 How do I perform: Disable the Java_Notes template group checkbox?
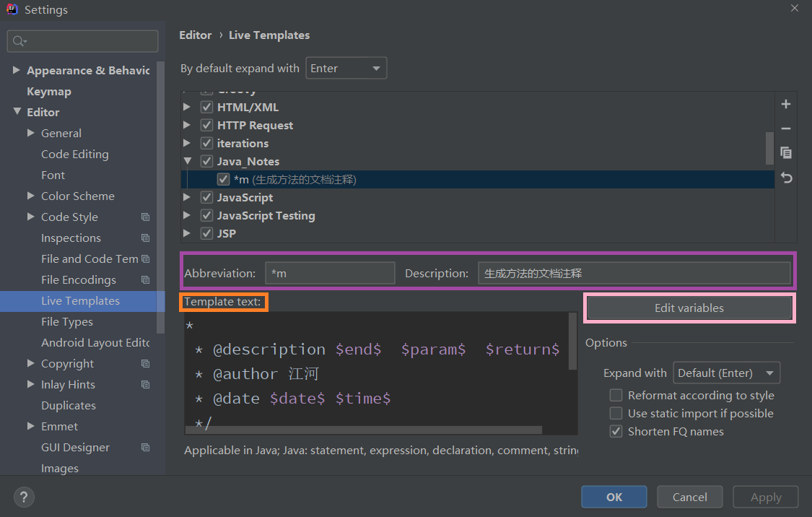tap(206, 161)
